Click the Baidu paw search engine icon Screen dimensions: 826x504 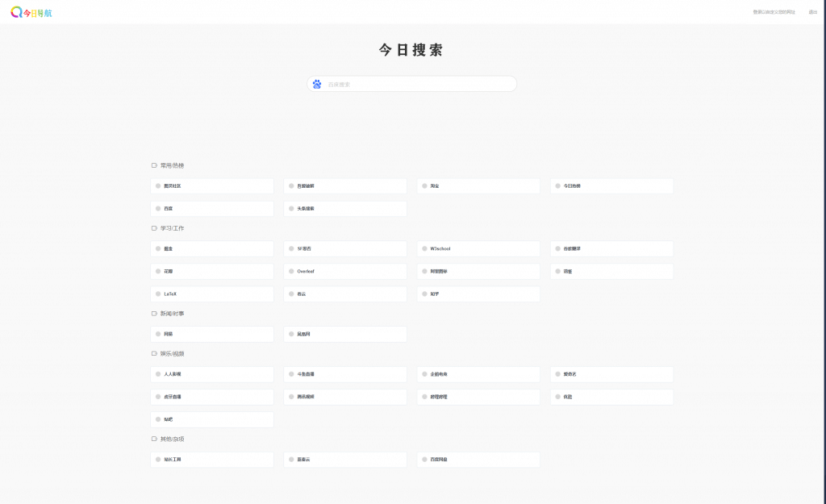click(316, 84)
